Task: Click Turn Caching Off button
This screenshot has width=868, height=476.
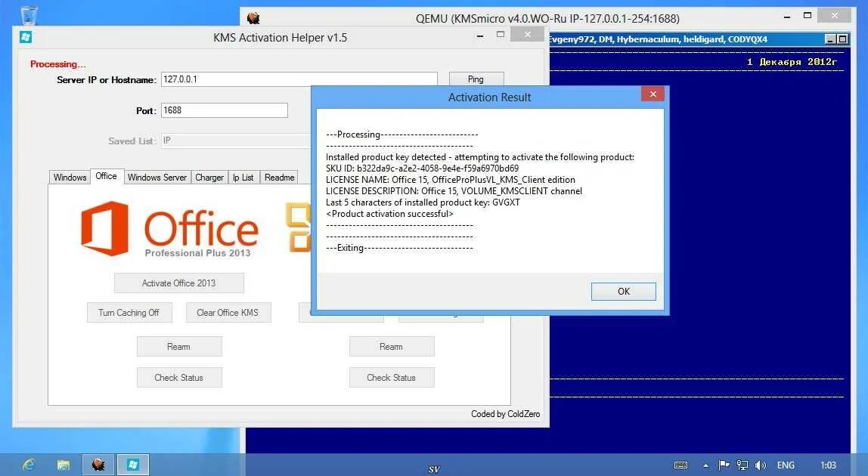Action: click(129, 313)
